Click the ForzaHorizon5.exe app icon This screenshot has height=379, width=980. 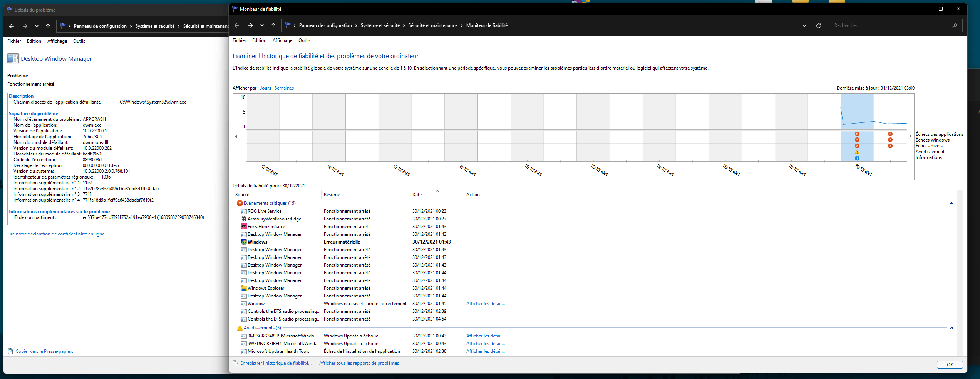[x=243, y=226]
